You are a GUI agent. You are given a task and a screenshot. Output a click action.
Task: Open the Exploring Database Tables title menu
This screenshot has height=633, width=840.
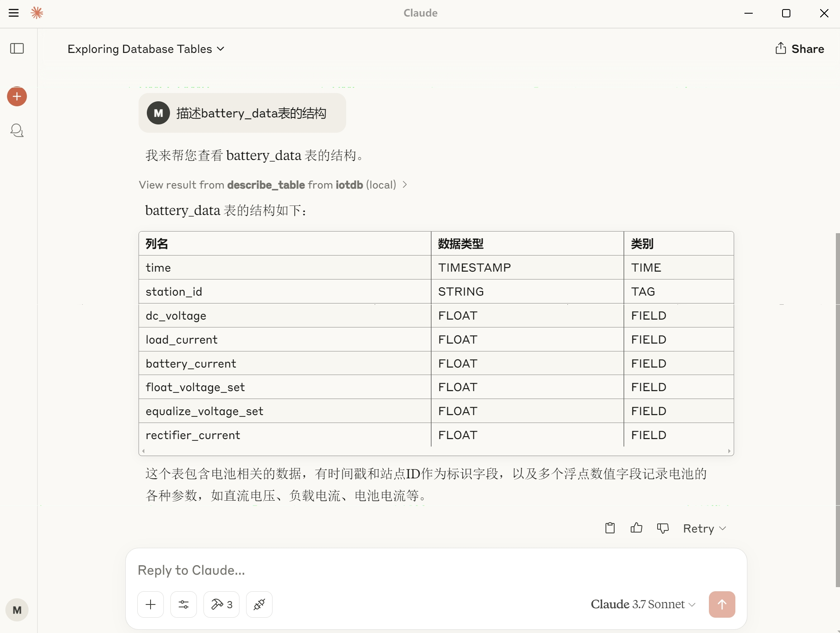[x=146, y=49]
